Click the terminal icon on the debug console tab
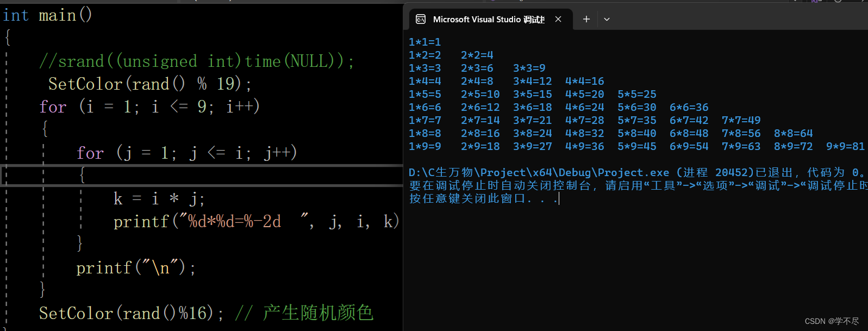868x331 pixels. pos(421,20)
